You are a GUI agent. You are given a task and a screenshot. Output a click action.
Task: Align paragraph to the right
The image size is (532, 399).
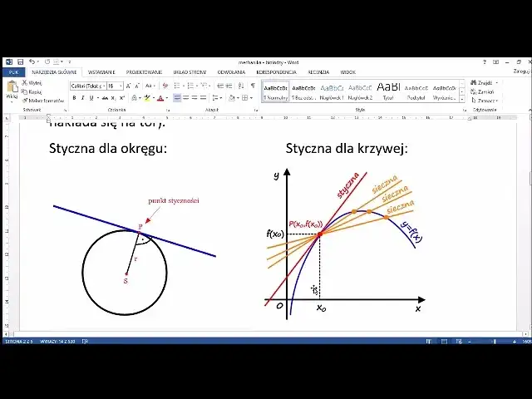tap(195, 98)
